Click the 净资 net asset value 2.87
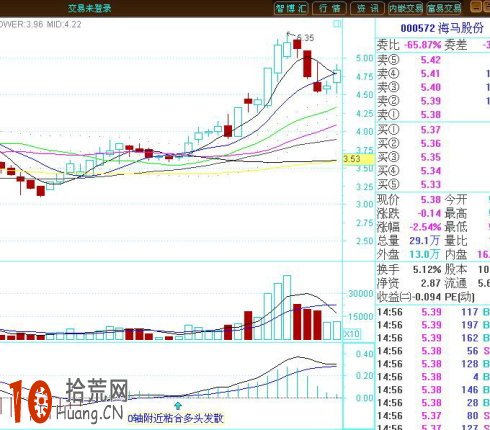The width and height of the screenshot is (490, 430). 430,283
